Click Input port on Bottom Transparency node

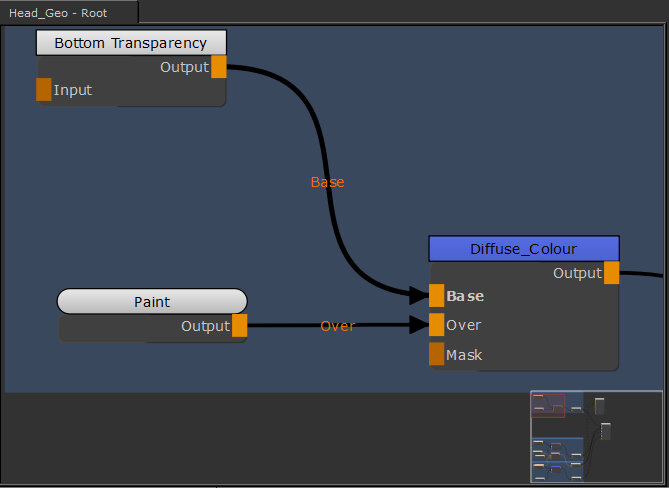pos(43,90)
